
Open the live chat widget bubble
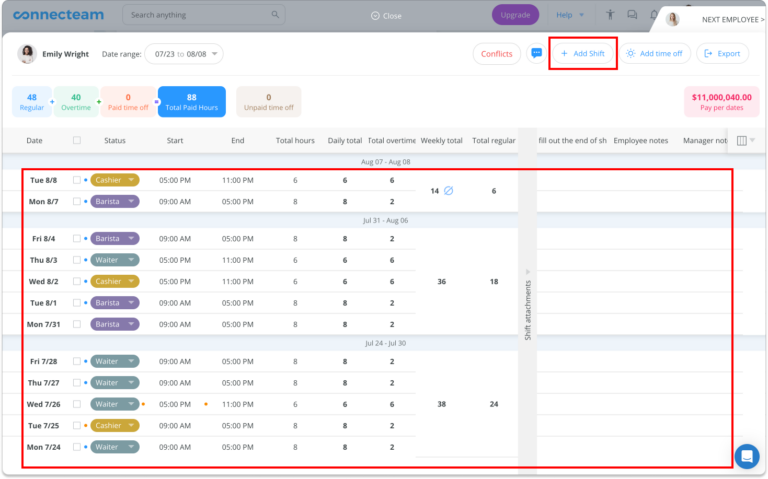coord(747,456)
